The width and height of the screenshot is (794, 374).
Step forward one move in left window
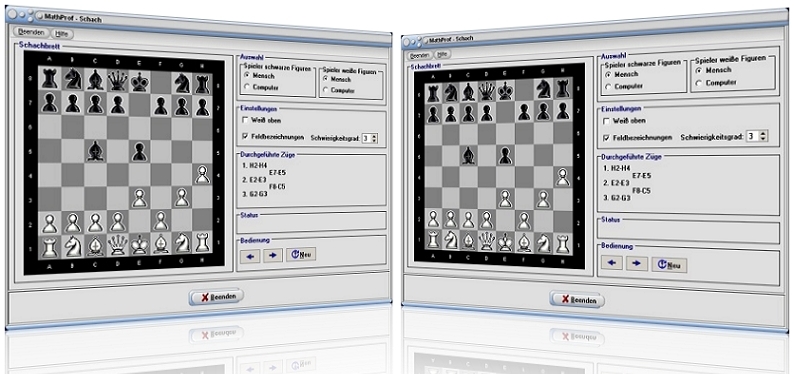[273, 255]
